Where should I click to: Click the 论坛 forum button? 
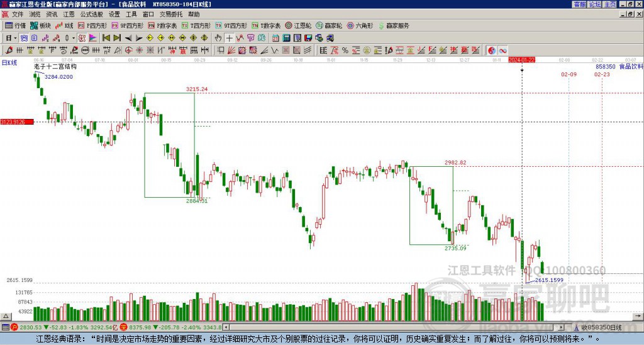pos(595,4)
